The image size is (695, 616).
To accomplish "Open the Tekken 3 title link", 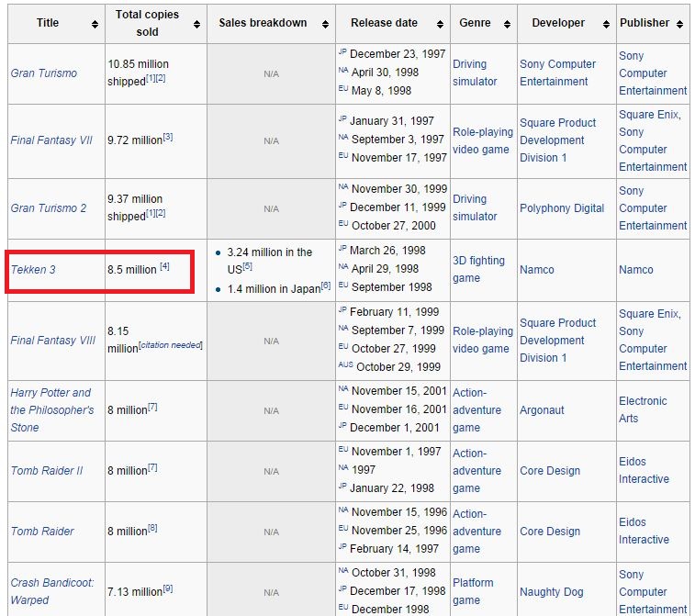I will click(33, 270).
